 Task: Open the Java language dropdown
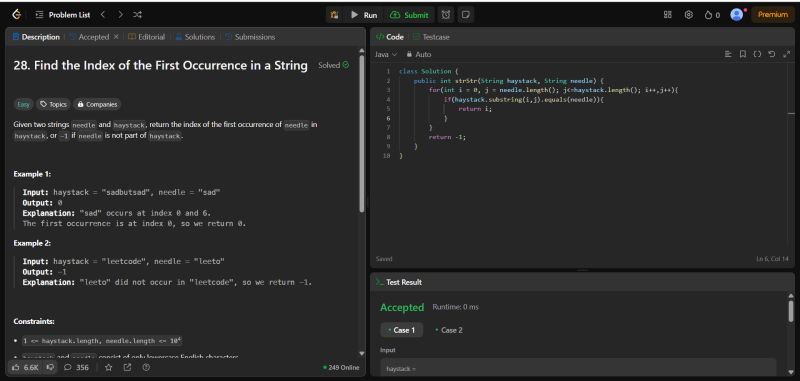click(x=386, y=54)
